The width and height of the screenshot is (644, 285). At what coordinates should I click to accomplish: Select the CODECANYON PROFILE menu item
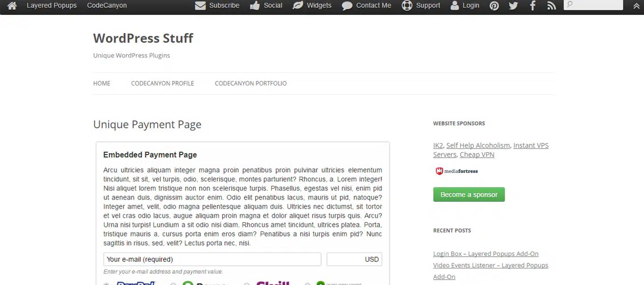point(162,83)
